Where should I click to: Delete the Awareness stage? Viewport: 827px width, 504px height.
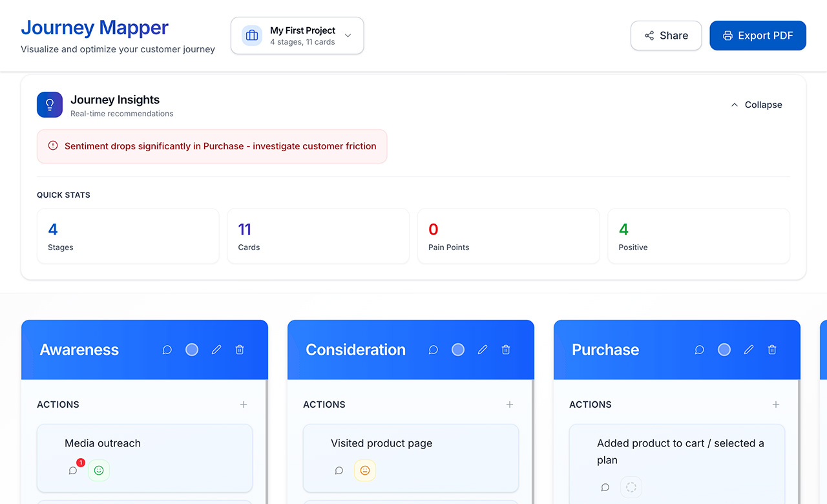click(x=240, y=350)
